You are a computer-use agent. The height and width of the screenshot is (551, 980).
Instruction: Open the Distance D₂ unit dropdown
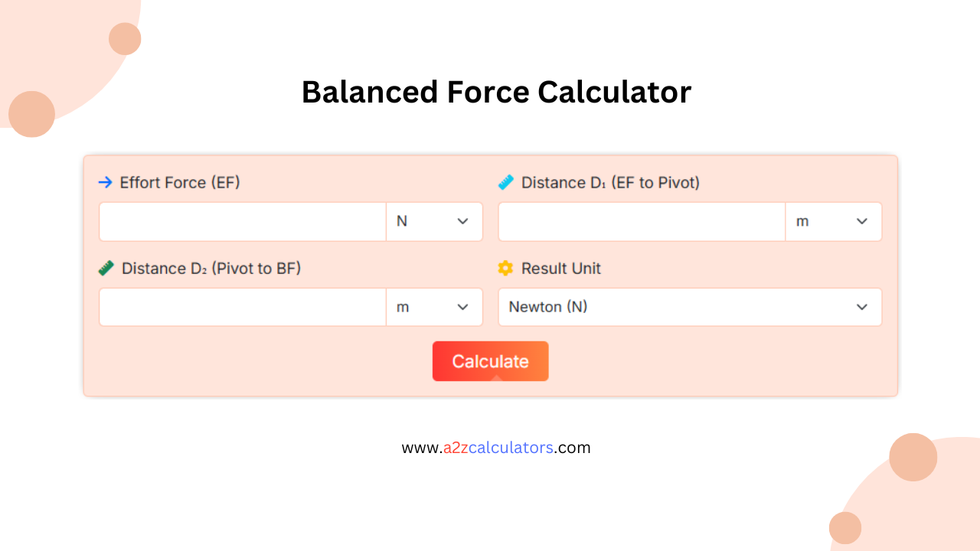tap(434, 307)
